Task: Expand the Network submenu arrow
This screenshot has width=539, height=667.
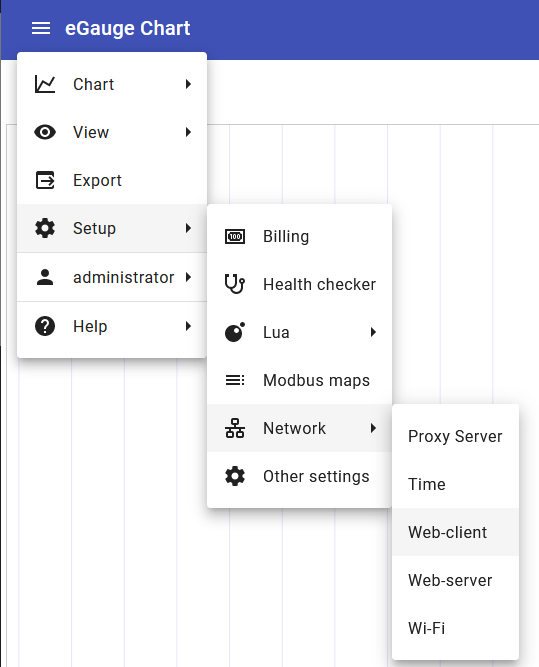Action: click(374, 428)
